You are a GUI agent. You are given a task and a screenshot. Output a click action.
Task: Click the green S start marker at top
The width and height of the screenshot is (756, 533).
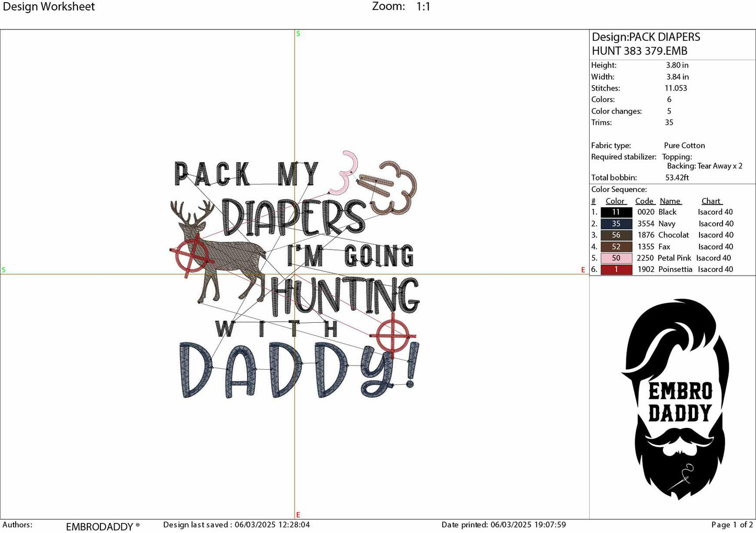pos(298,33)
